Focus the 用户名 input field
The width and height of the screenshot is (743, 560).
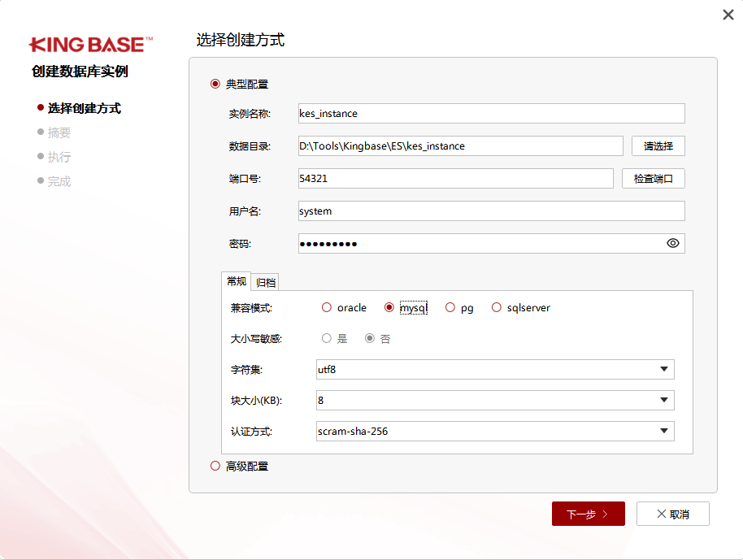click(x=491, y=211)
